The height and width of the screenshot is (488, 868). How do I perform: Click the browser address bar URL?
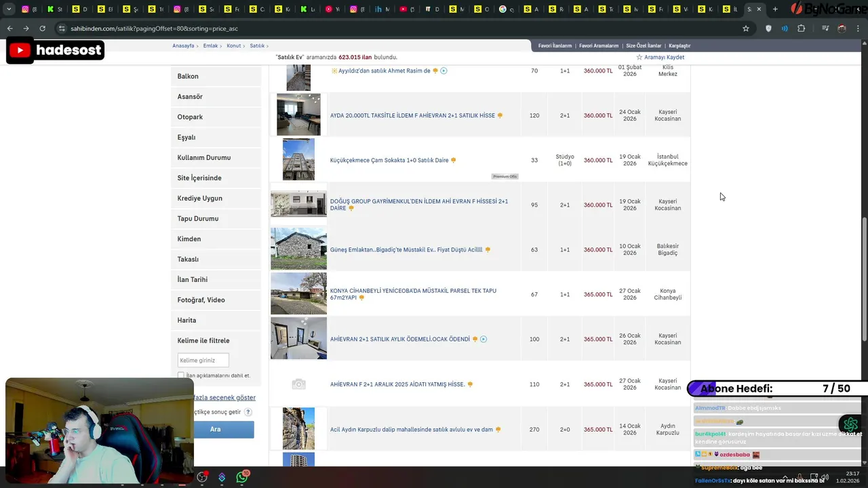click(x=154, y=28)
